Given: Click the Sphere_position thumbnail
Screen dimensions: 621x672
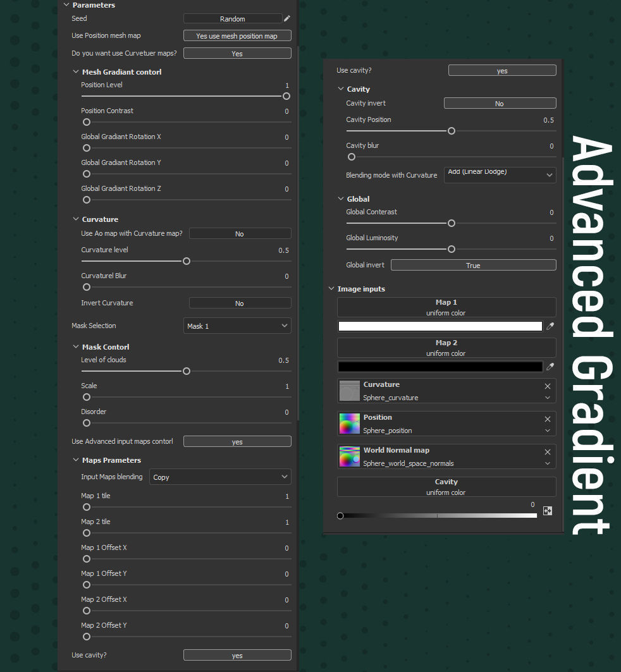Looking at the screenshot, I should (349, 424).
